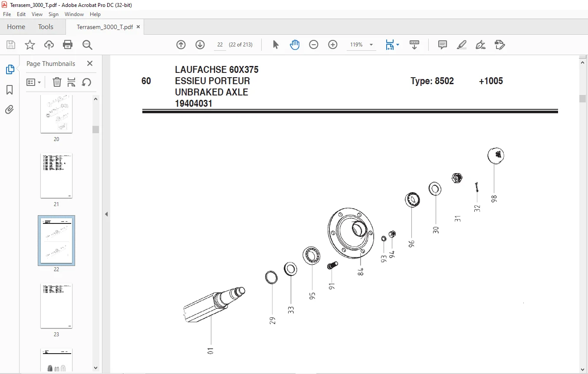Go to next page with down arrow
Image resolution: width=588 pixels, height=374 pixels.
click(200, 45)
